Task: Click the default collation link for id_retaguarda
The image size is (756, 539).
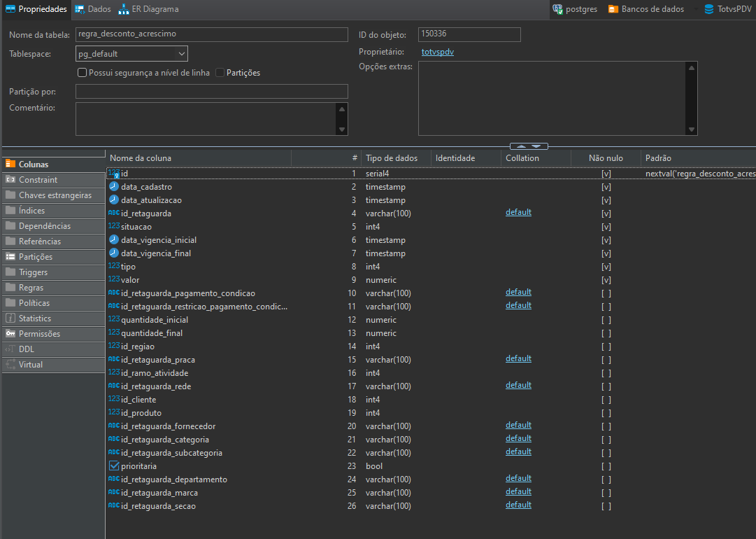Action: pyautogui.click(x=518, y=213)
